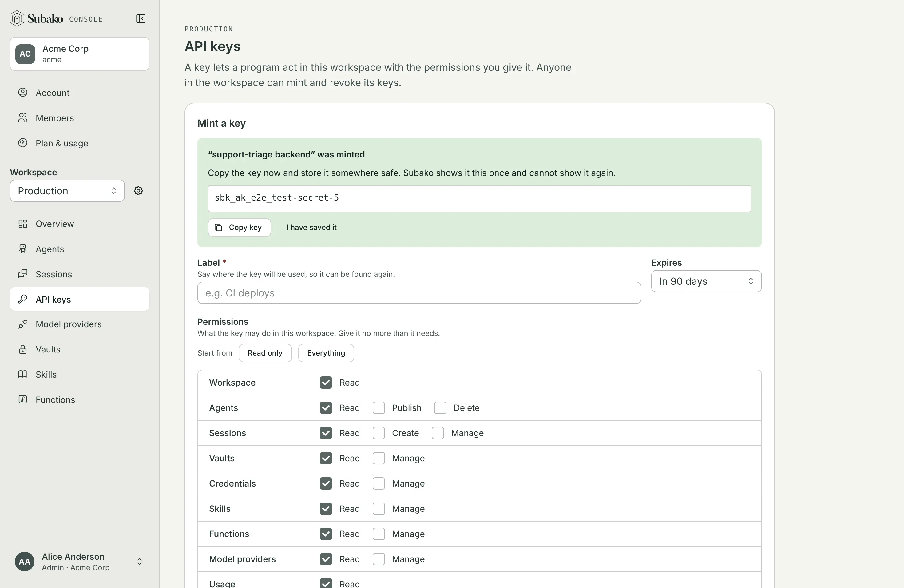Check Sessions Manage checkbox
Screen dimensions: 904x588
(438, 433)
